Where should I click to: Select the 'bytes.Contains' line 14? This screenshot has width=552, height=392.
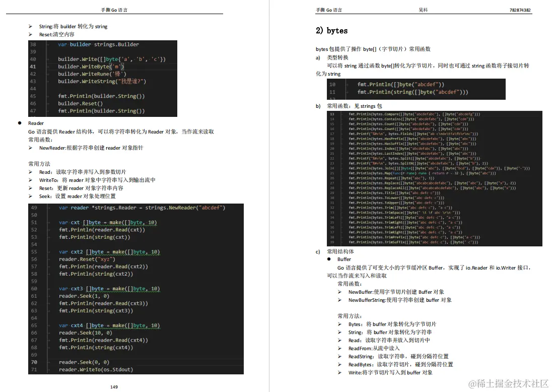(x=411, y=119)
